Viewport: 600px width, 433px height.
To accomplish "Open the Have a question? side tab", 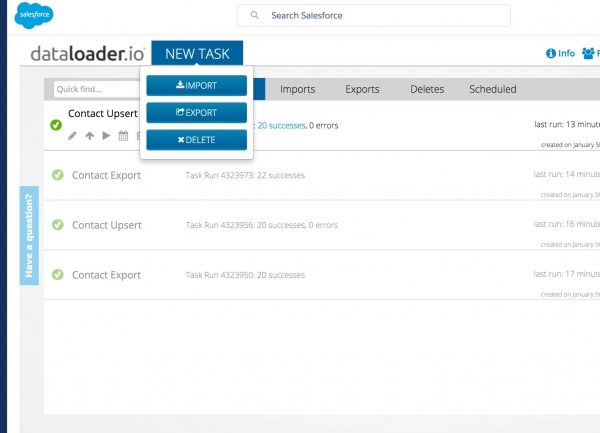I will 29,236.
